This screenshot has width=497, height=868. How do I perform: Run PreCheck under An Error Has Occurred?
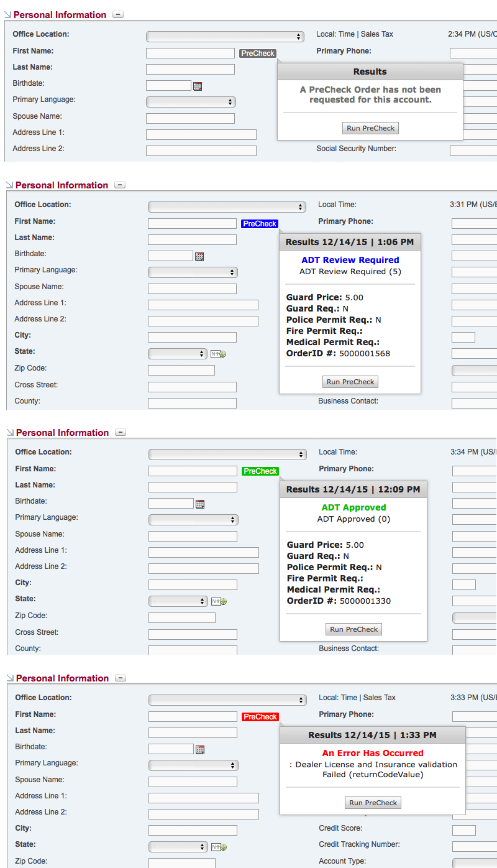click(373, 803)
